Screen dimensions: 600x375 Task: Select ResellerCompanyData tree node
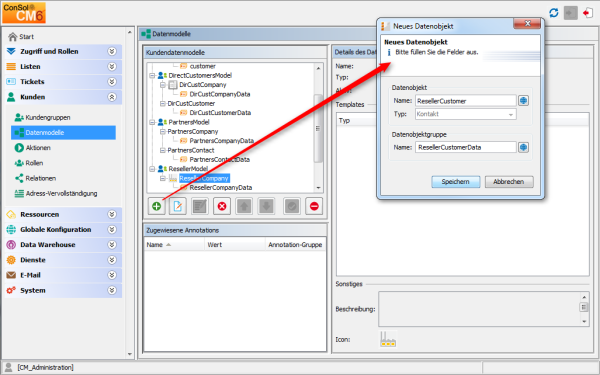221,188
